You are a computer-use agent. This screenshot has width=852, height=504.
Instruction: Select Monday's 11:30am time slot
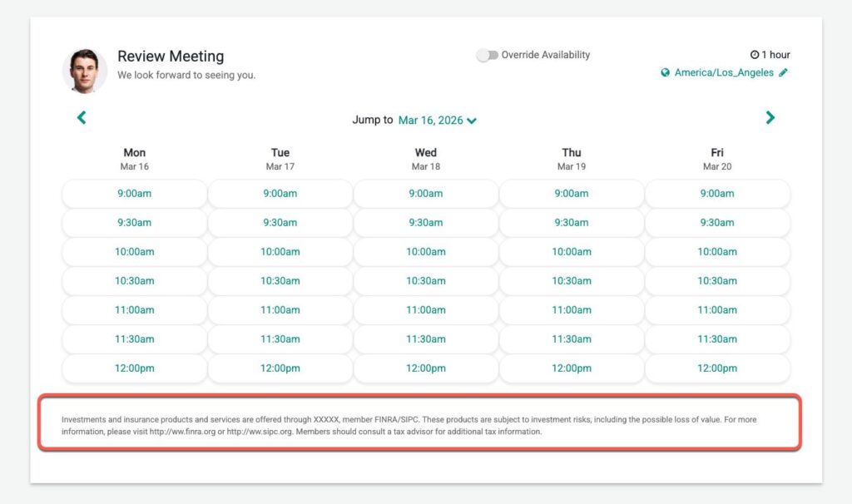134,339
